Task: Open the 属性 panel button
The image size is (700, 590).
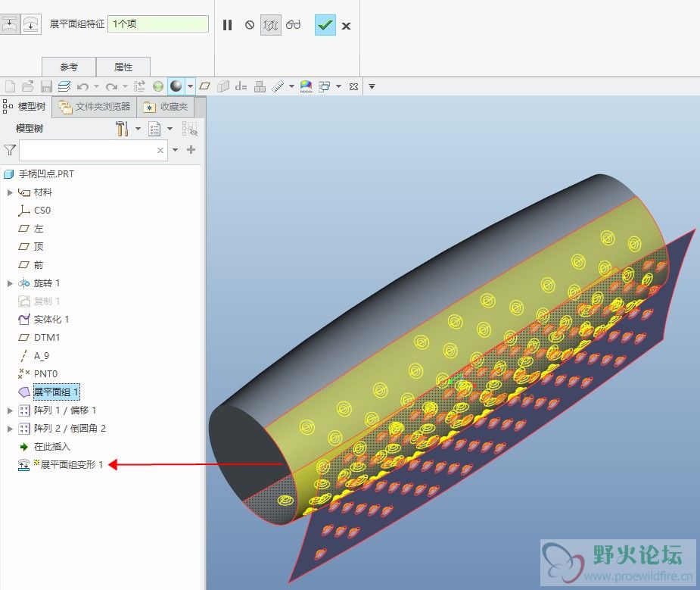Action: (x=123, y=67)
